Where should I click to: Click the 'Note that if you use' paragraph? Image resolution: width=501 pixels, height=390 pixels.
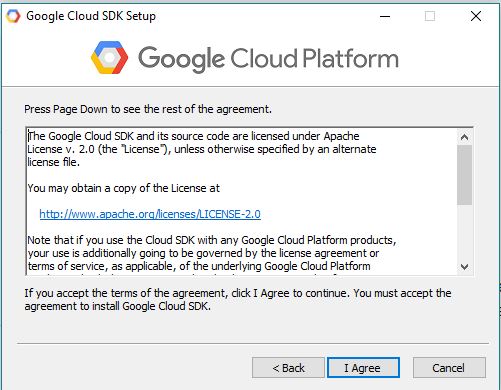[x=212, y=253]
